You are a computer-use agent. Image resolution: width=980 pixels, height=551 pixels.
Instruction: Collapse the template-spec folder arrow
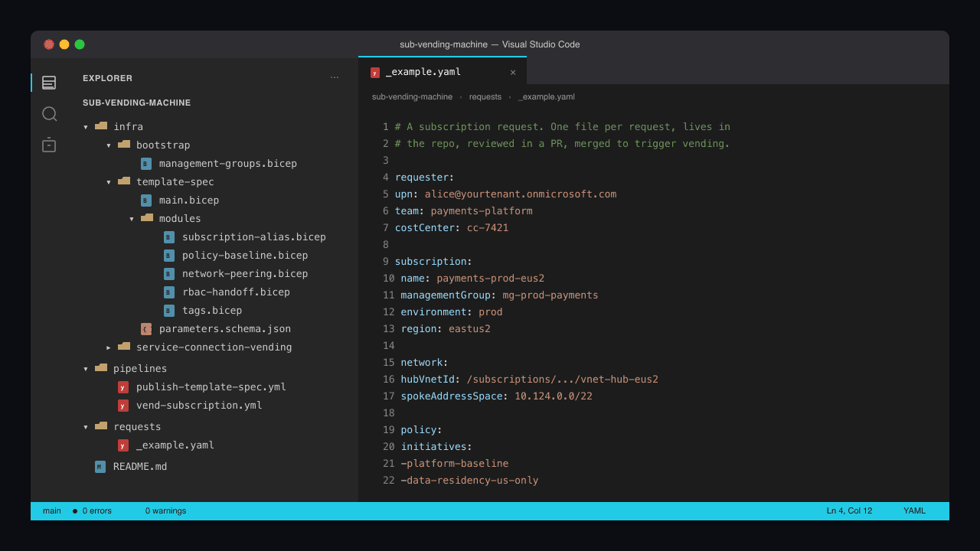[x=109, y=182]
